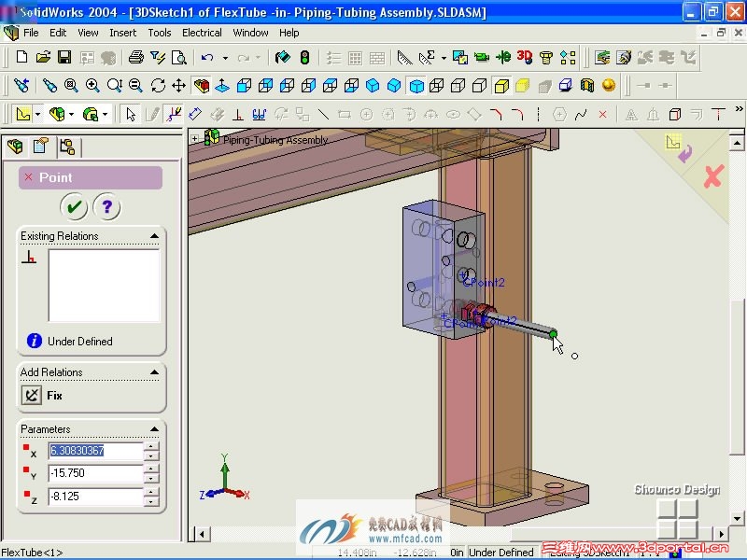Save the document with the floppy disk icon
This screenshot has height=560, width=747.
[x=64, y=58]
